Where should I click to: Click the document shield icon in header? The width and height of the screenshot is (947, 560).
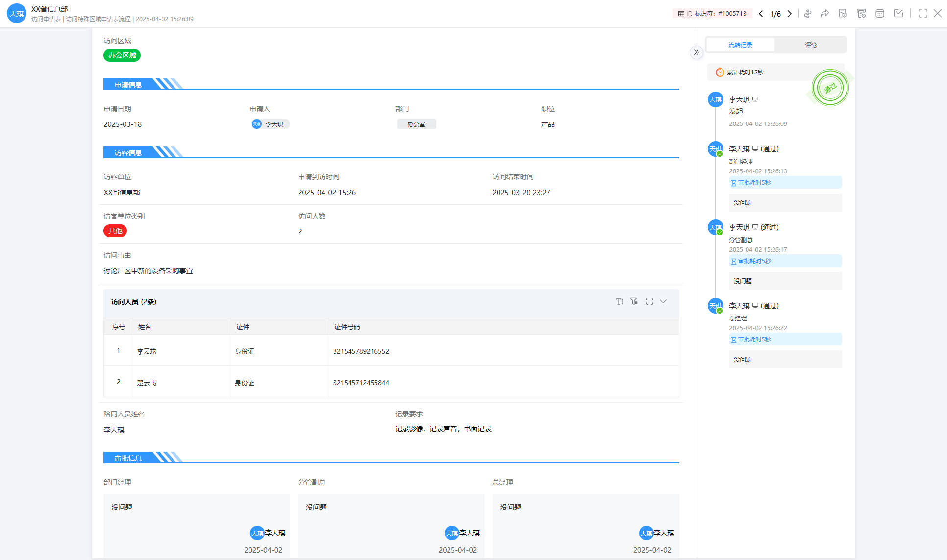click(843, 14)
